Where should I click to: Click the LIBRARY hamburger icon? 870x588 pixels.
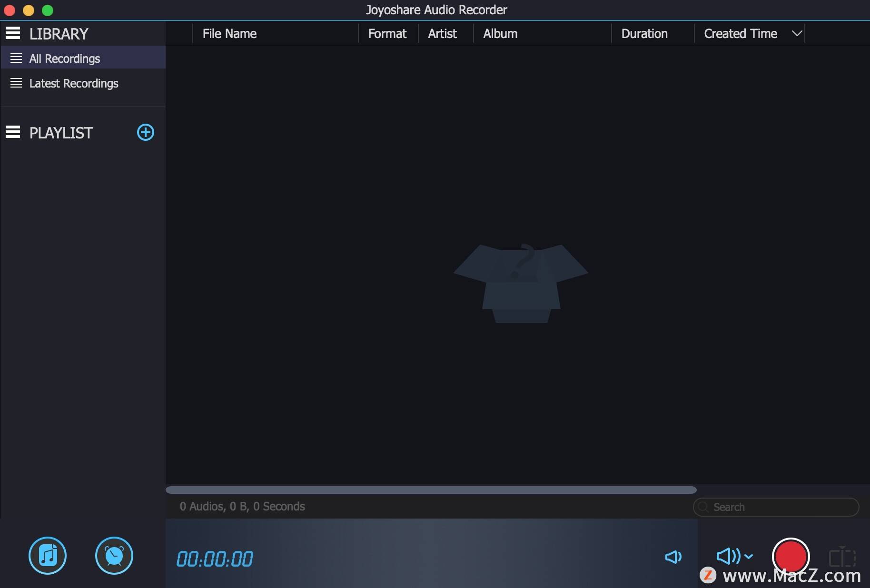point(13,33)
